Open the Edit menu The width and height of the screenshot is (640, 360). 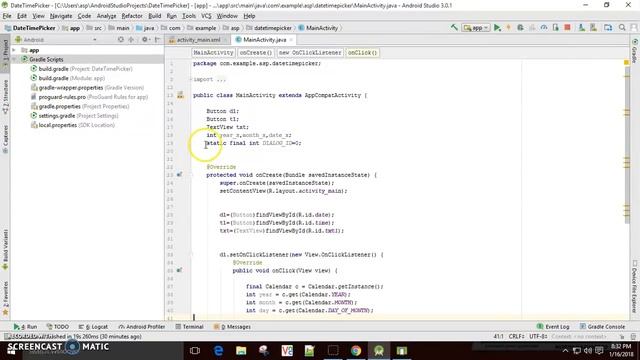click(x=22, y=16)
